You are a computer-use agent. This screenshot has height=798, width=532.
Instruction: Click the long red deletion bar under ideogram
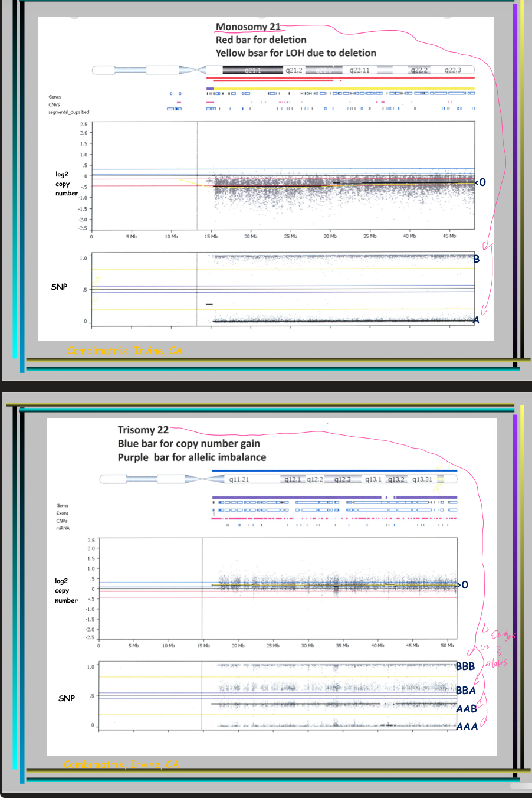340,77
